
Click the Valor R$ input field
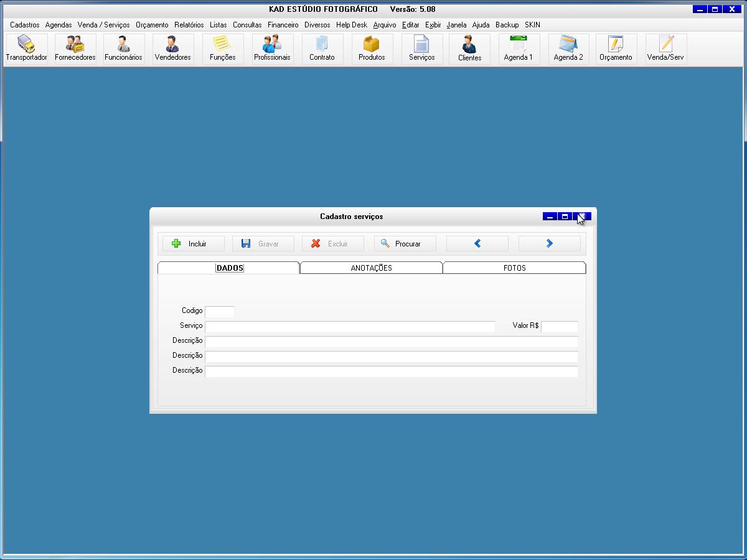coord(560,327)
